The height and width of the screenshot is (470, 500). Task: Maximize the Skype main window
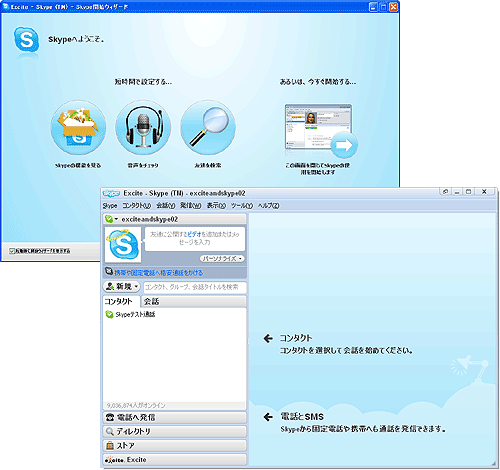pos(468,192)
